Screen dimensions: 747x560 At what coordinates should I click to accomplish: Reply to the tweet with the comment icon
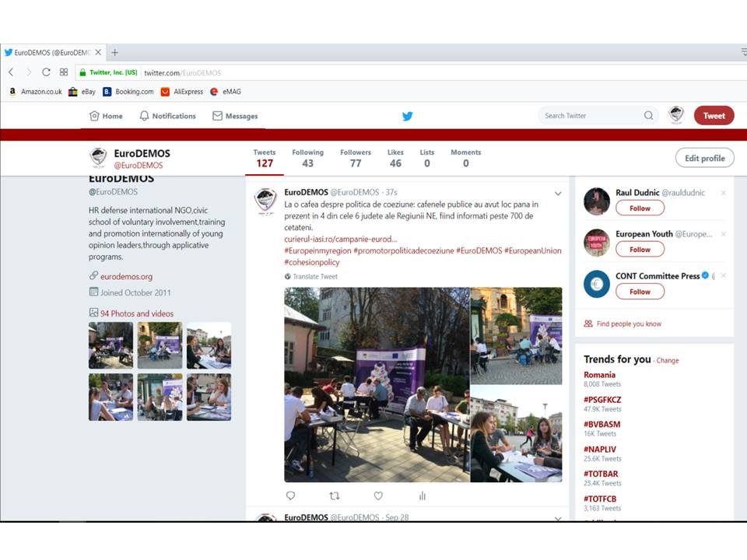(290, 495)
